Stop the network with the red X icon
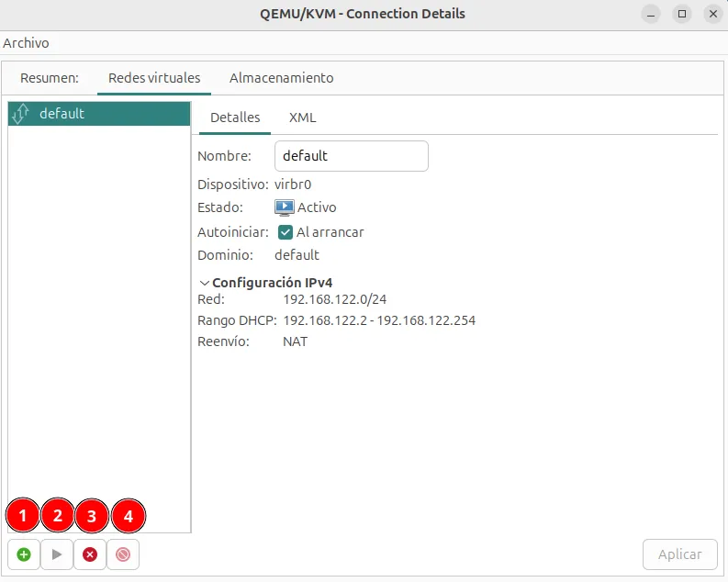The image size is (728, 582). point(90,554)
